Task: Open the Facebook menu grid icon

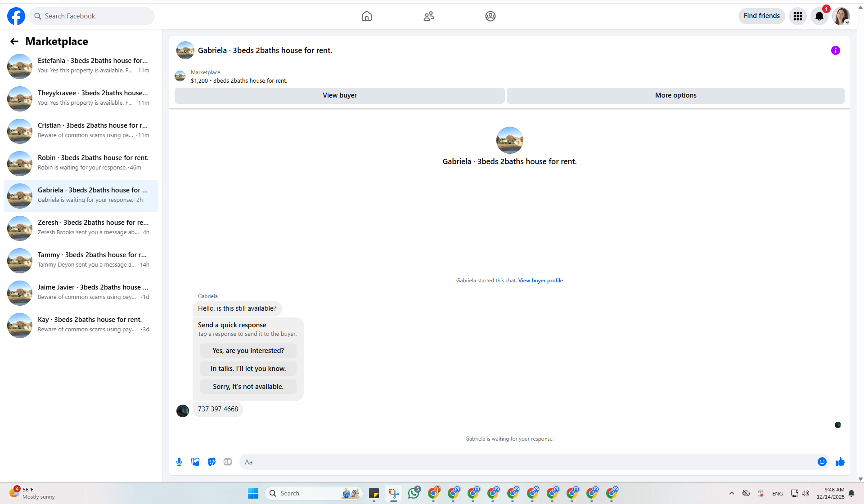Action: (x=798, y=16)
